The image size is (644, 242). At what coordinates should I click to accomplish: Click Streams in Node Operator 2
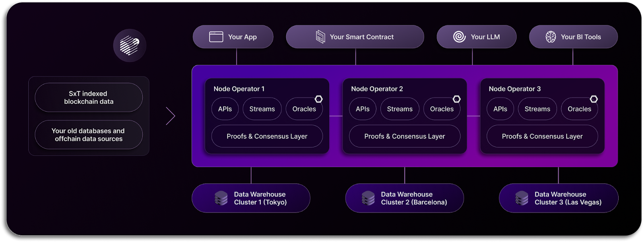coord(400,109)
